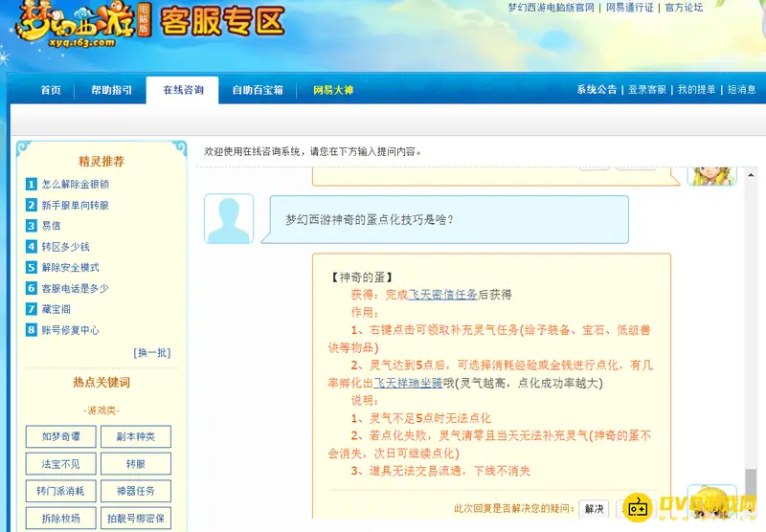Open 官方论坛 link in header
This screenshot has height=532, width=766.
point(684,8)
